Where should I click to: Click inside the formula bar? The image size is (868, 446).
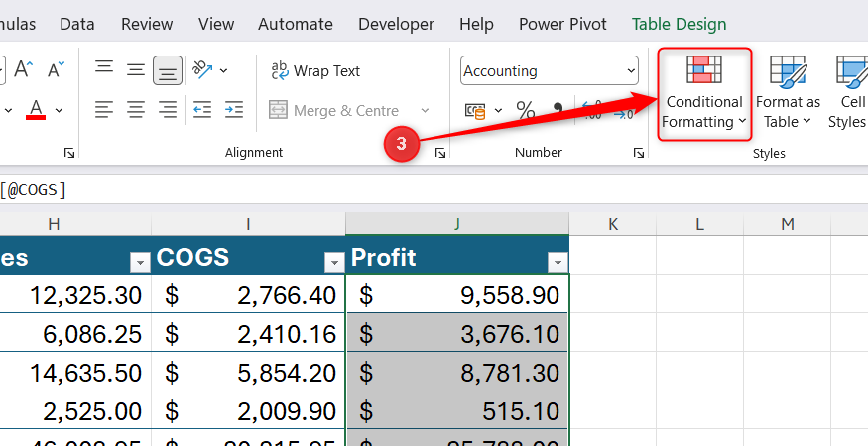434,190
